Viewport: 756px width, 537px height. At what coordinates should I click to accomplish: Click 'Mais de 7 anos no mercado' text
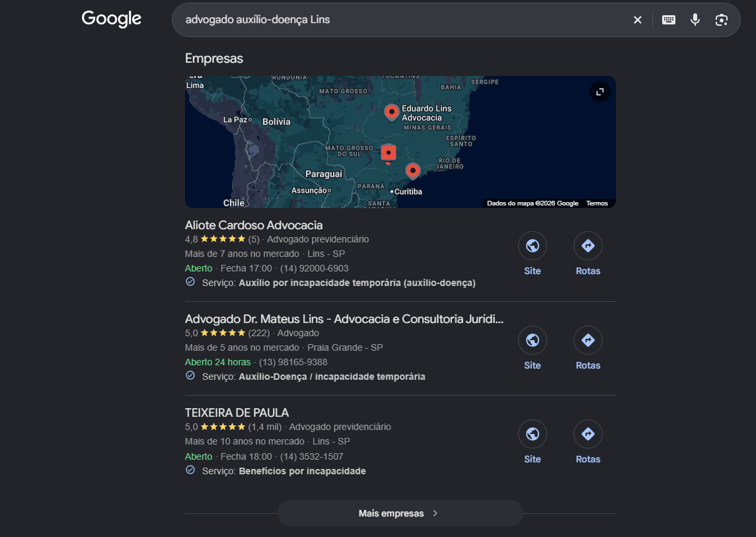click(x=242, y=254)
